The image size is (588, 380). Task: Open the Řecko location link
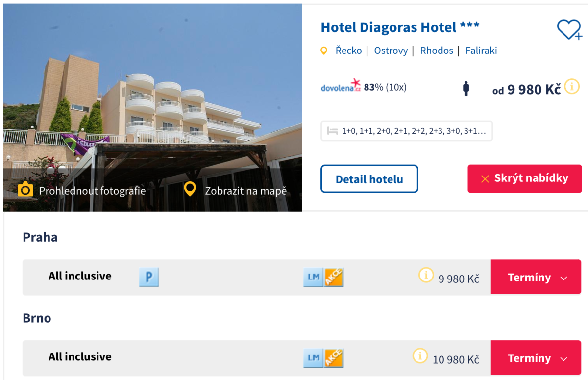point(348,51)
